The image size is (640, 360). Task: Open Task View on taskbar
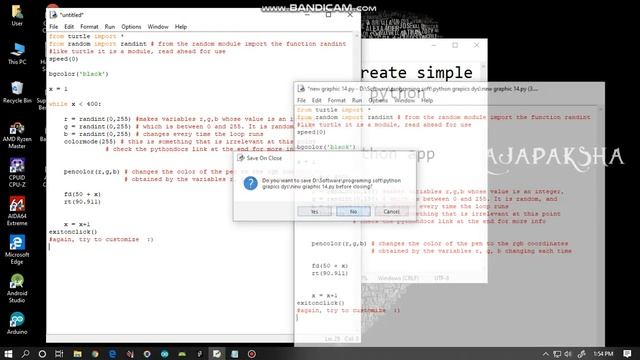pos(59,353)
